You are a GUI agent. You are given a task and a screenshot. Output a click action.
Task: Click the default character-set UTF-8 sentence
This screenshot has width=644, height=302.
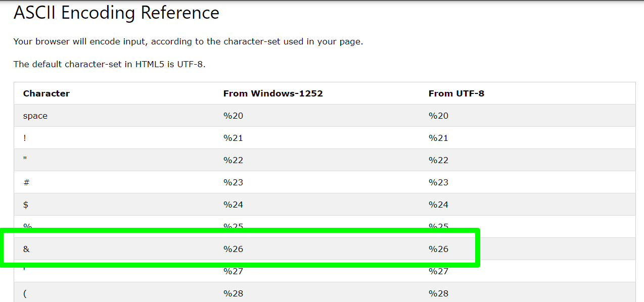click(109, 64)
